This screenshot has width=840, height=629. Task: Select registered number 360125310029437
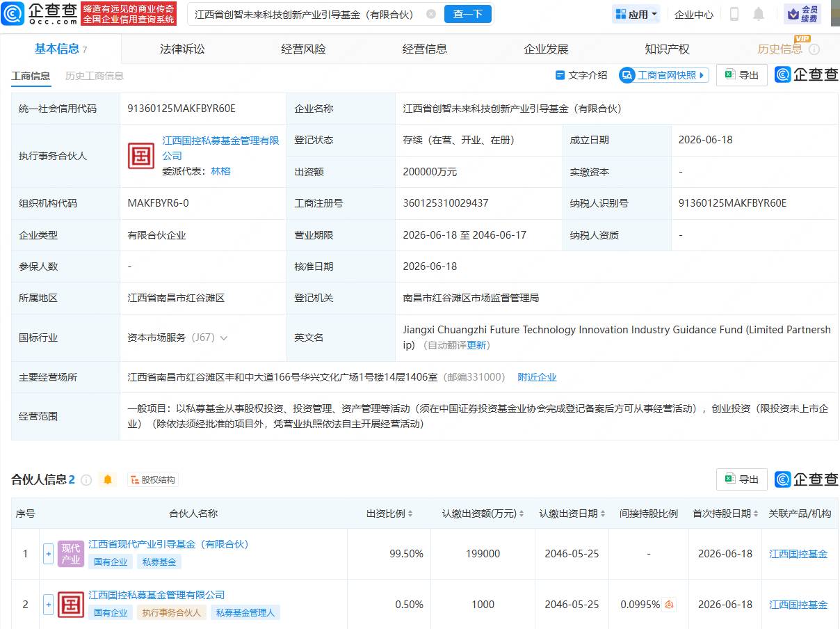[446, 203]
